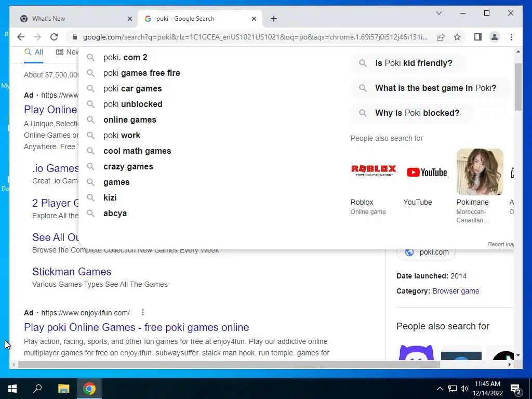This screenshot has height=399, width=532.
Task: Click the vertical scrollbar thumb
Action: tap(518, 87)
